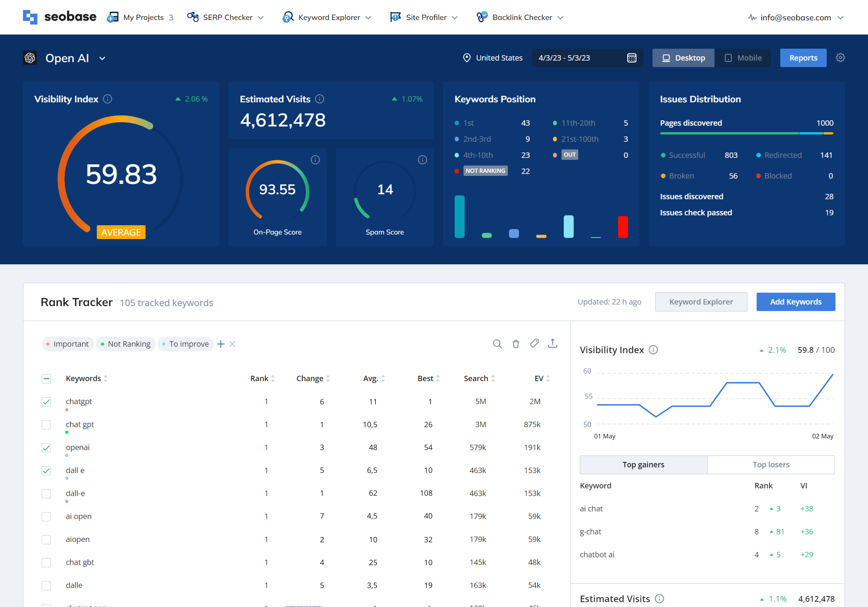The image size is (868, 607).
Task: Expand the Keyword Explorer nav dropdown
Action: click(x=368, y=18)
